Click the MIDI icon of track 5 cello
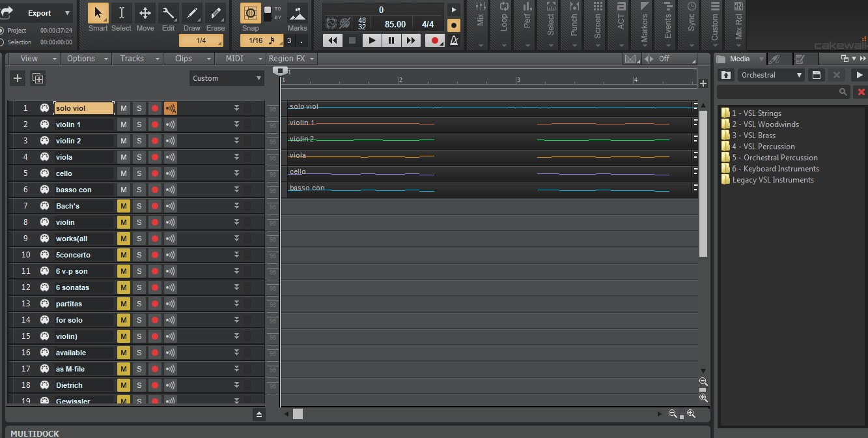The width and height of the screenshot is (868, 438). (45, 173)
